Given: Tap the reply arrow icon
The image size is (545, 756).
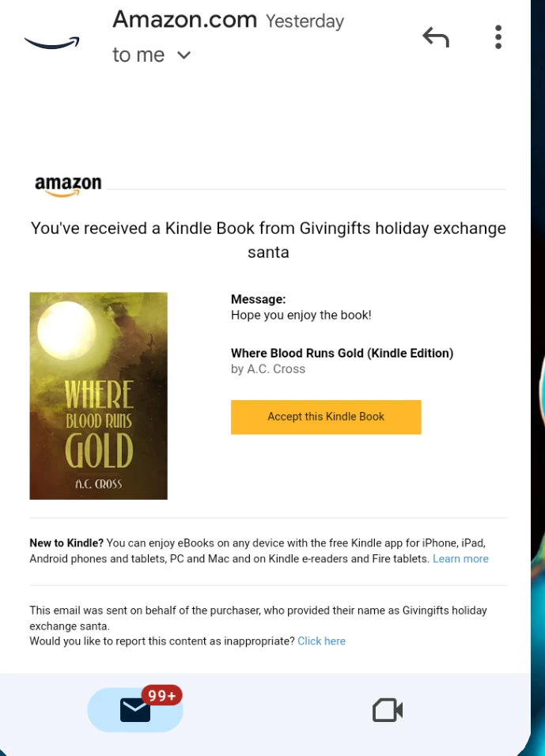Looking at the screenshot, I should point(436,37).
